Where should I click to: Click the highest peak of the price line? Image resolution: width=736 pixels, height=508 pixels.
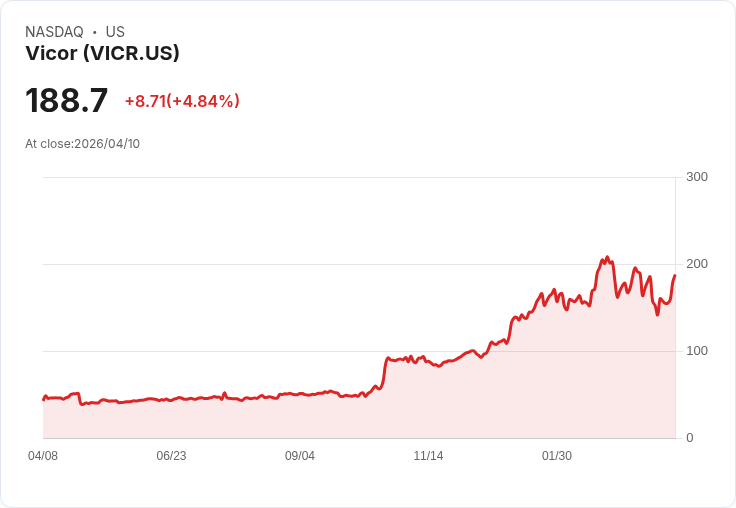(x=607, y=257)
